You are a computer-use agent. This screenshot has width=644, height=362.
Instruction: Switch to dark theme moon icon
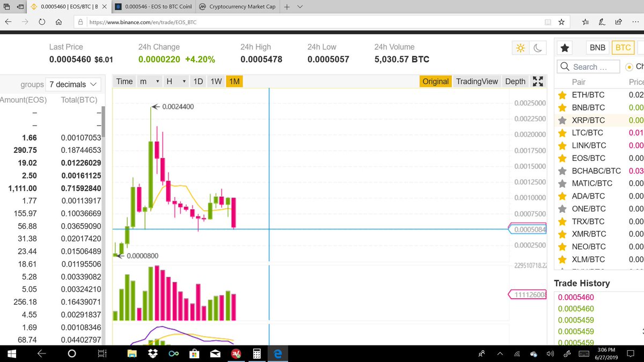pos(537,48)
